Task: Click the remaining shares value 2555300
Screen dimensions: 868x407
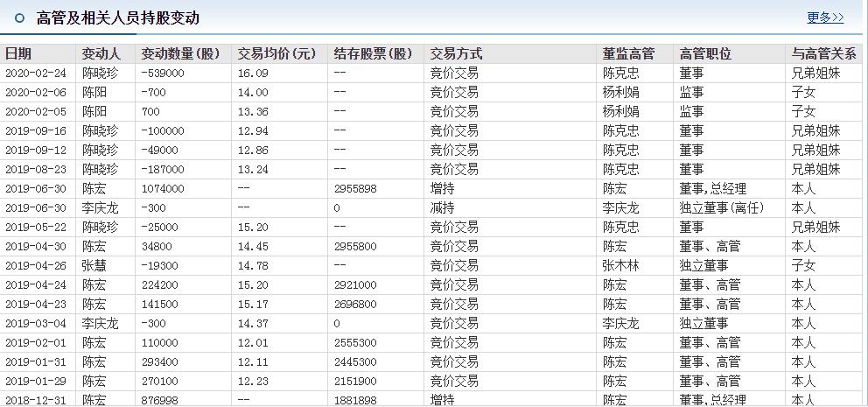Action: coord(355,343)
